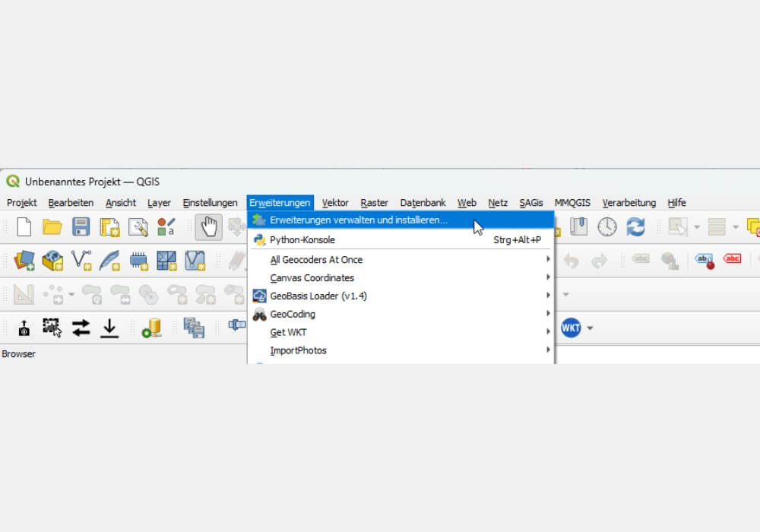Viewport: 760px width, 532px height.
Task: Click the grayed layer diagram options icon
Action: pyautogui.click(x=670, y=261)
